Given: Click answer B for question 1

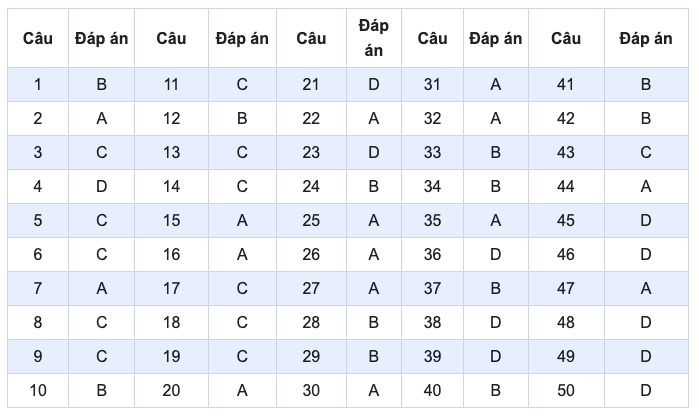Looking at the screenshot, I should [101, 85].
